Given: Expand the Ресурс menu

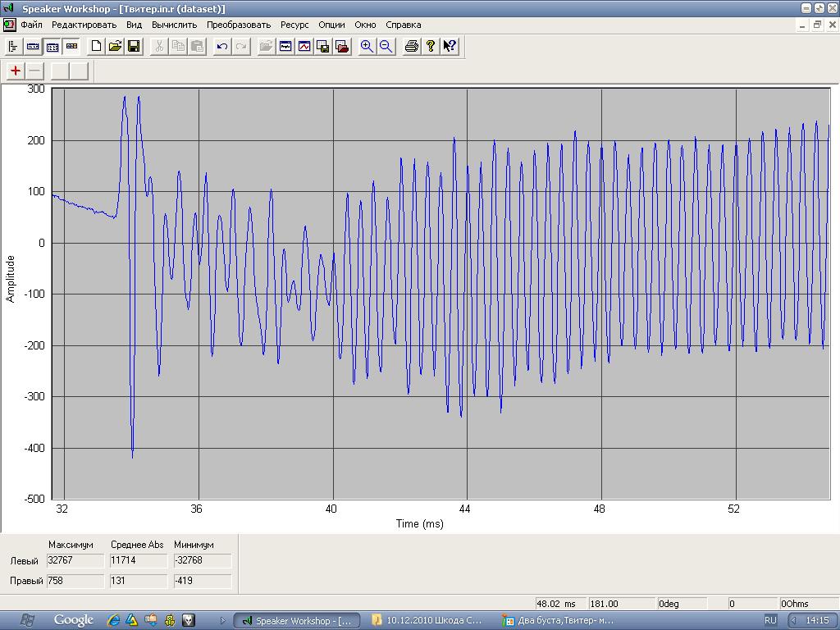Looking at the screenshot, I should pos(294,25).
